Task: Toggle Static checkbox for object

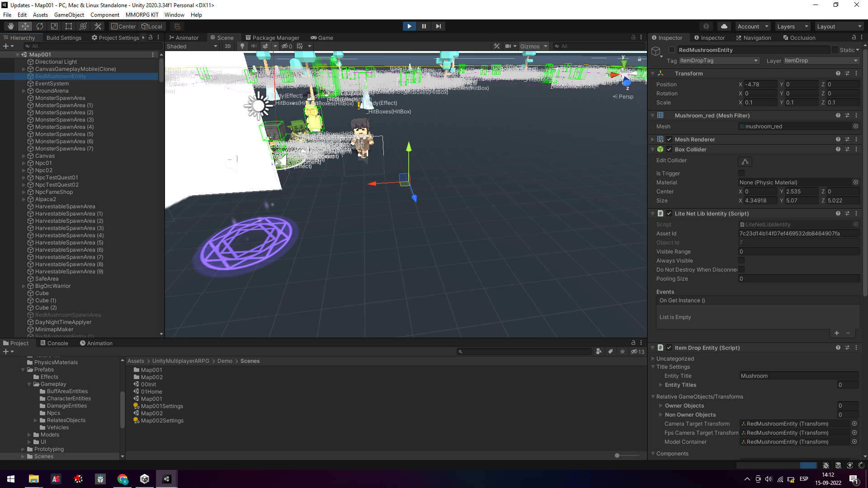Action: (835, 50)
